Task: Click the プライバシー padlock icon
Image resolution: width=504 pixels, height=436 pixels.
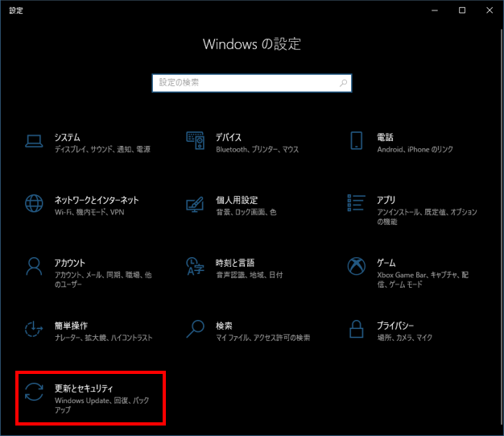Action: coord(356,329)
